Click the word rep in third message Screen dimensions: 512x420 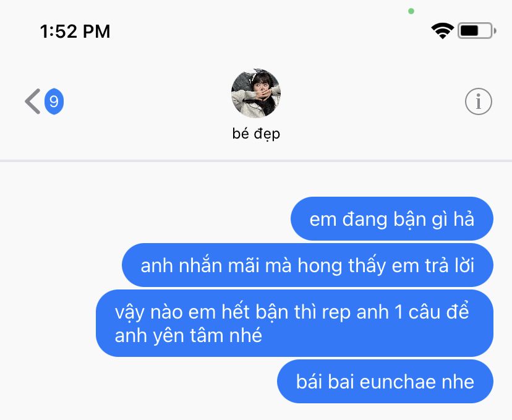[336, 313]
